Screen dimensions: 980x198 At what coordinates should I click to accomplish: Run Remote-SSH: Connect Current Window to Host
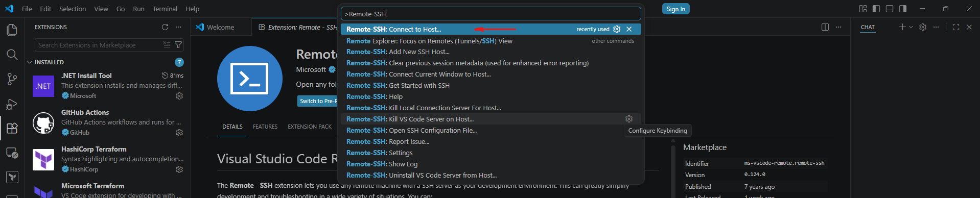(x=491, y=74)
